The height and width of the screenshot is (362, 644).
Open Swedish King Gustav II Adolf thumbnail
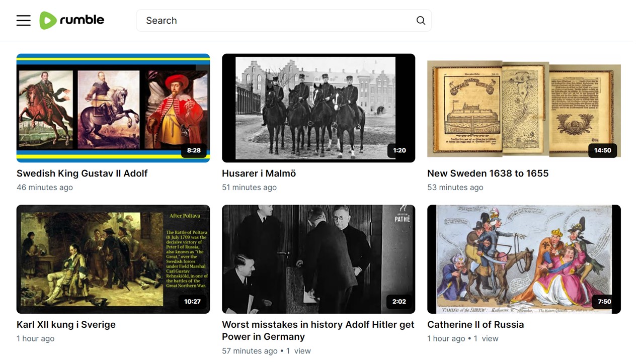pos(113,108)
